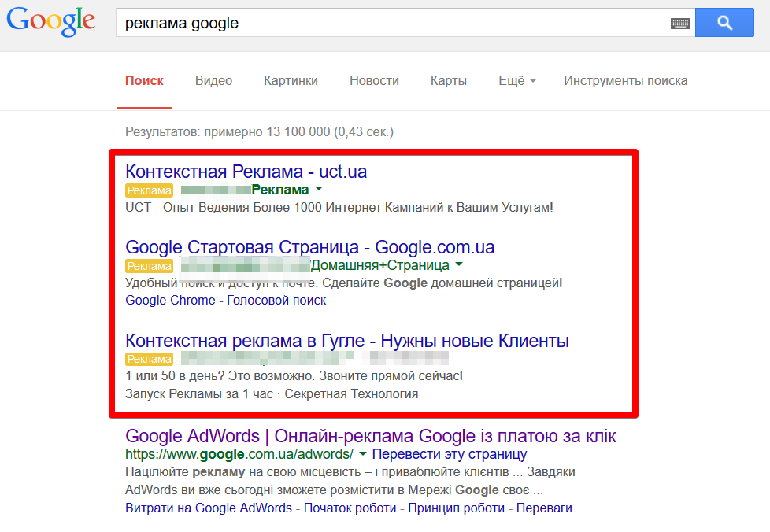Viewport: 770px width, 532px height.
Task: Expand the dropdown arrow next to first ad URL
Action: coord(318,190)
